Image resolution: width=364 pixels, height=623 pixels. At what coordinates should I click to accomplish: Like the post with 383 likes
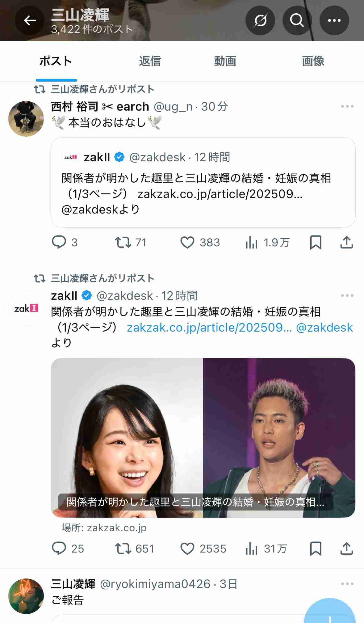pos(200,242)
